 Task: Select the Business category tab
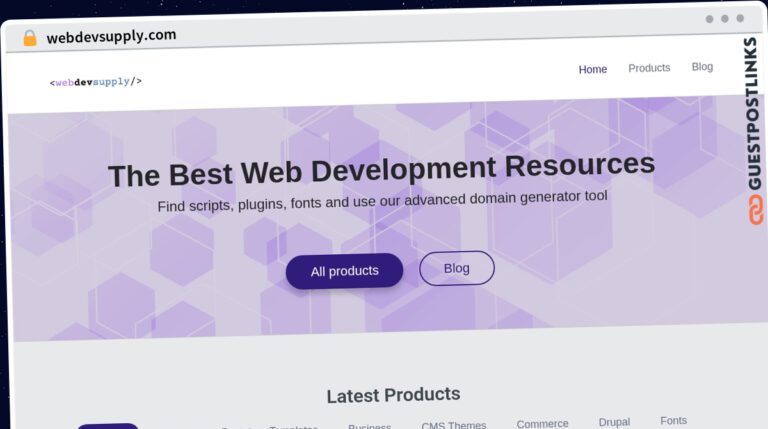pyautogui.click(x=369, y=426)
